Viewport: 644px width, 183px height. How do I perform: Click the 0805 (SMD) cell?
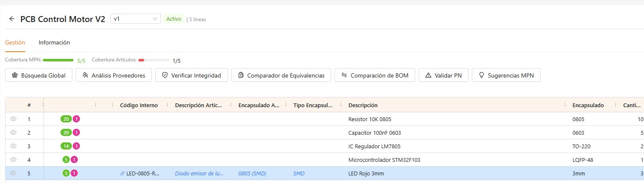252,173
